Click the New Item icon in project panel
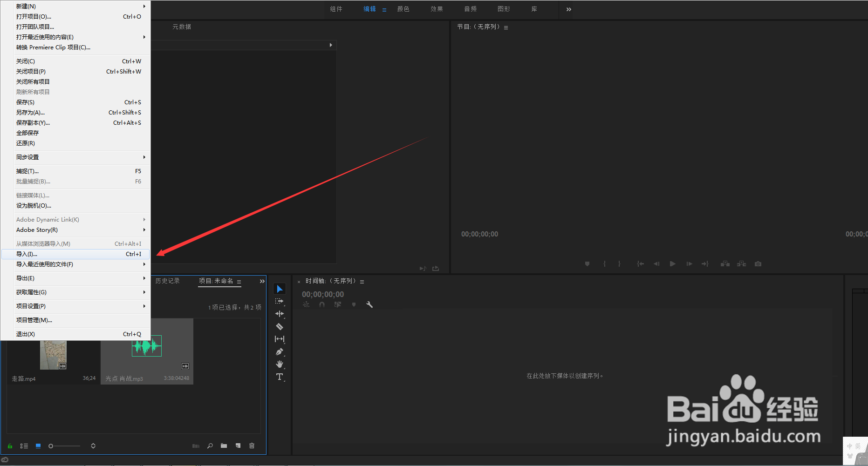Screen dimensions: 868x466 coord(238,446)
